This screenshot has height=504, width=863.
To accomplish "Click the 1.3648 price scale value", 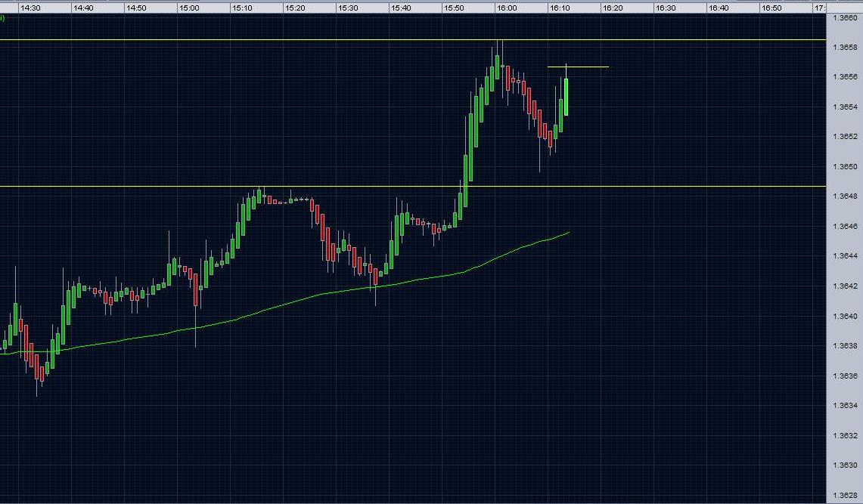I will (x=845, y=196).
